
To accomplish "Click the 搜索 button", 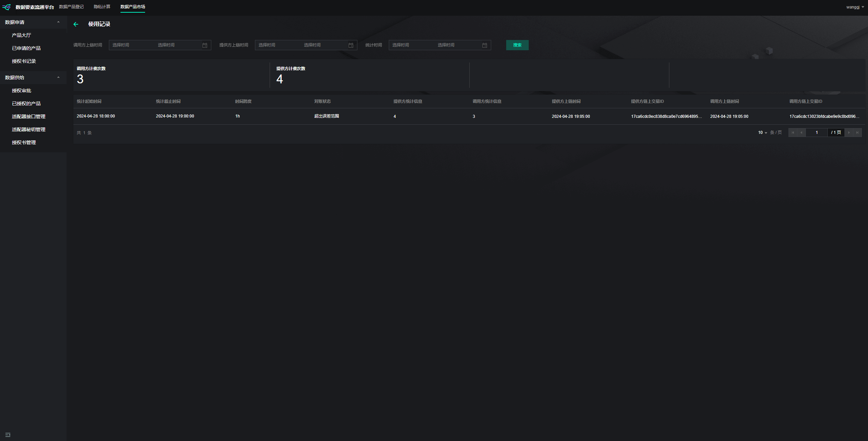I will pyautogui.click(x=517, y=45).
